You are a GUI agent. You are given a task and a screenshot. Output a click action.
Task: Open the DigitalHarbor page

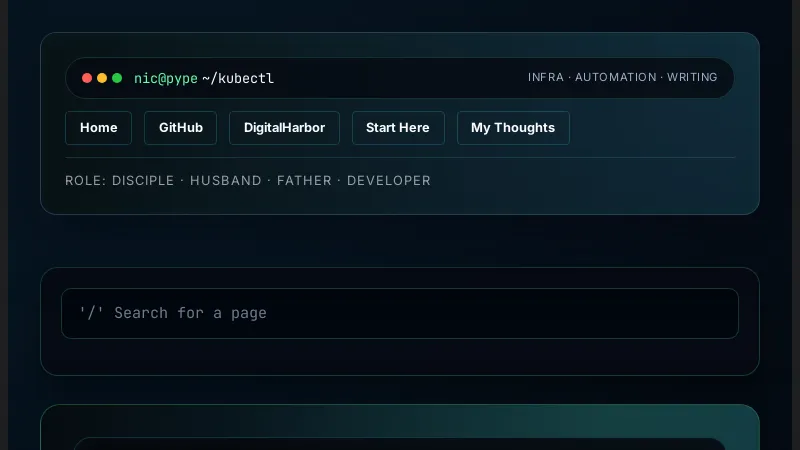(284, 128)
